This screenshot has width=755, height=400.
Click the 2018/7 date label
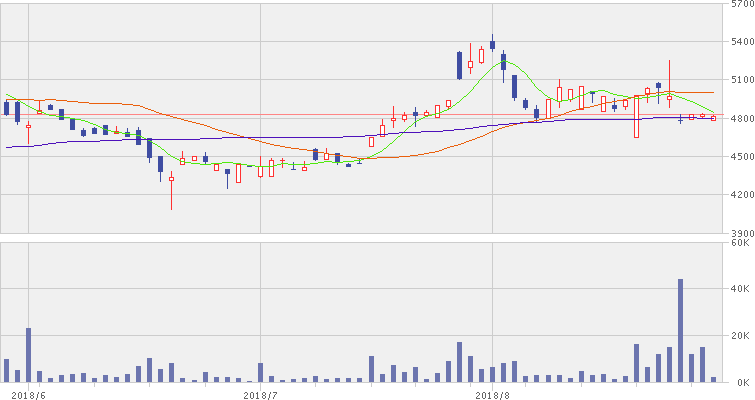260,395
